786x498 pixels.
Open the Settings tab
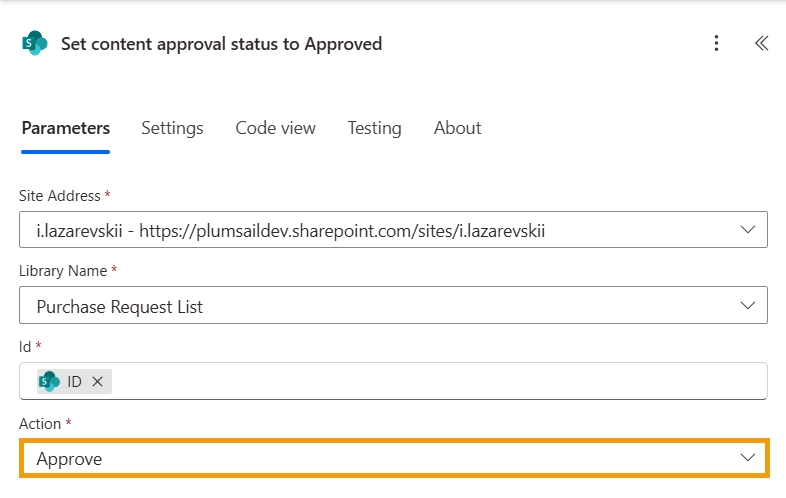(x=172, y=128)
